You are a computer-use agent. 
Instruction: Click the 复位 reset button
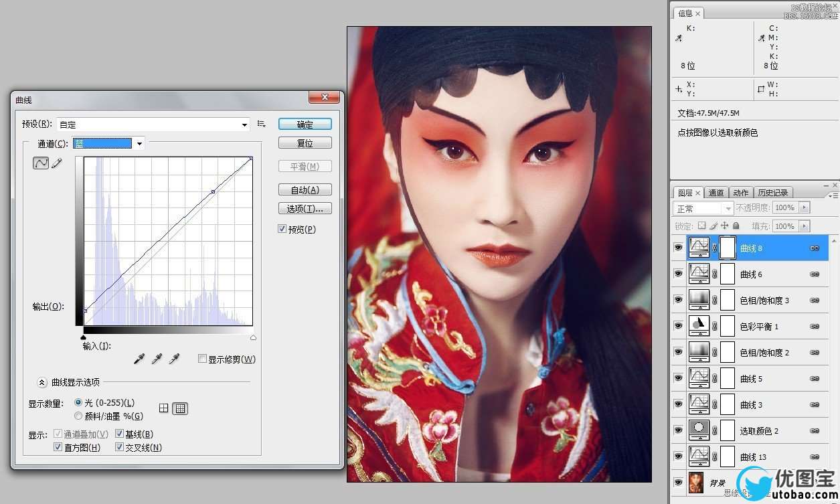coord(305,143)
